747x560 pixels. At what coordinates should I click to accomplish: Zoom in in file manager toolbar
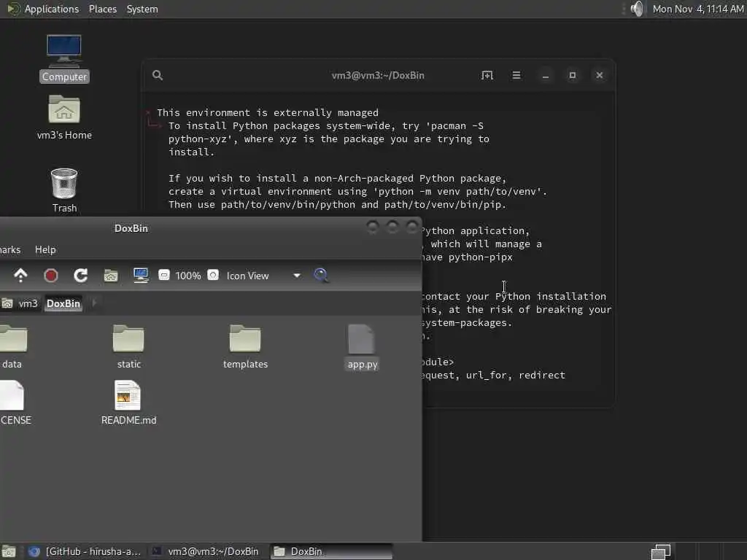[x=213, y=275]
